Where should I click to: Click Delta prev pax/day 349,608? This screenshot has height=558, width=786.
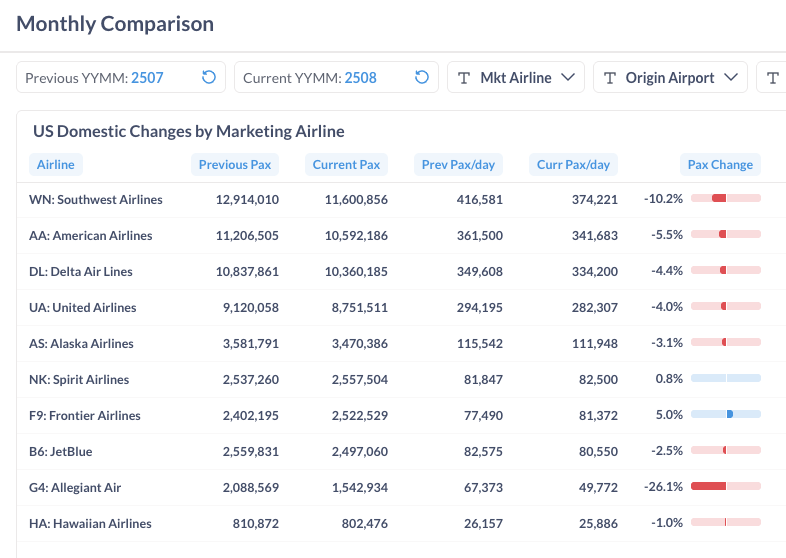point(480,272)
